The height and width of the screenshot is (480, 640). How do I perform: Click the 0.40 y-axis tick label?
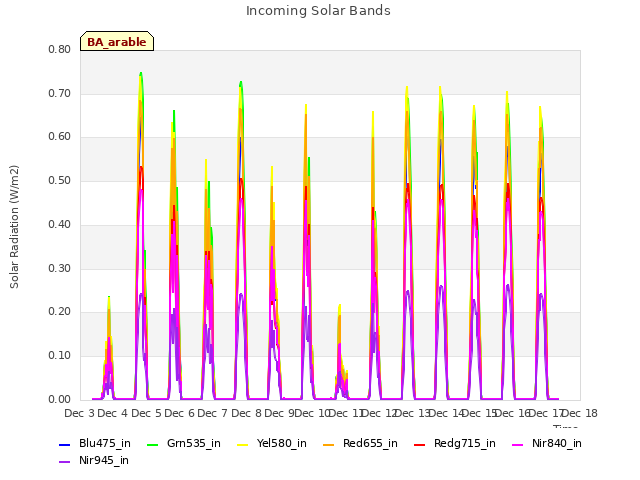tap(59, 224)
